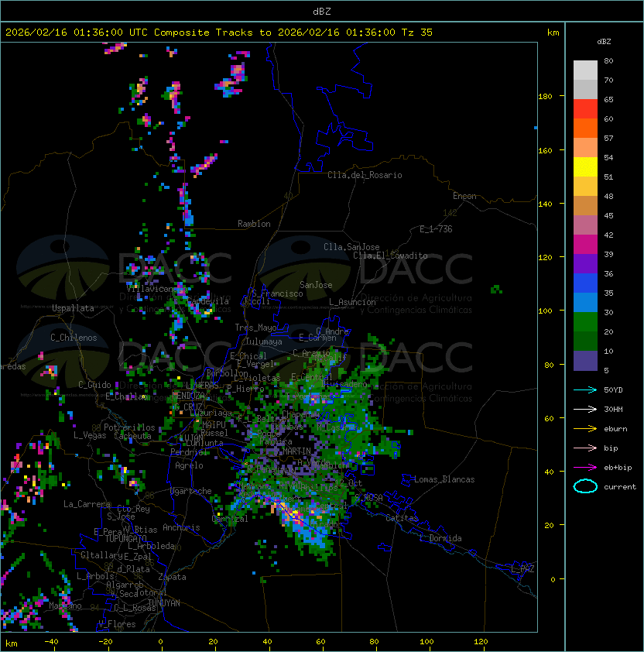Click the C_Guido place label
Image resolution: width=644 pixels, height=652 pixels.
(94, 385)
